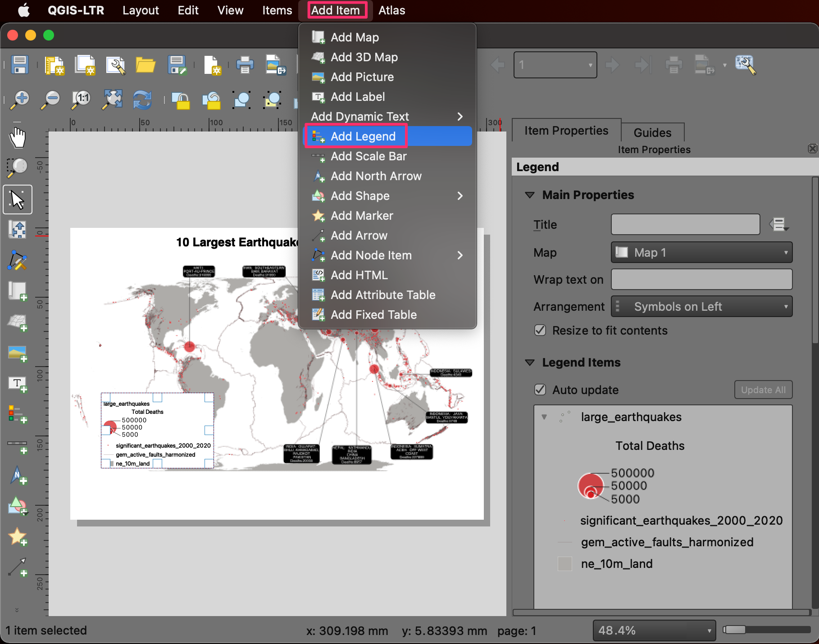Image resolution: width=819 pixels, height=644 pixels.
Task: Click the Export as Image icon
Action: pyautogui.click(x=275, y=65)
